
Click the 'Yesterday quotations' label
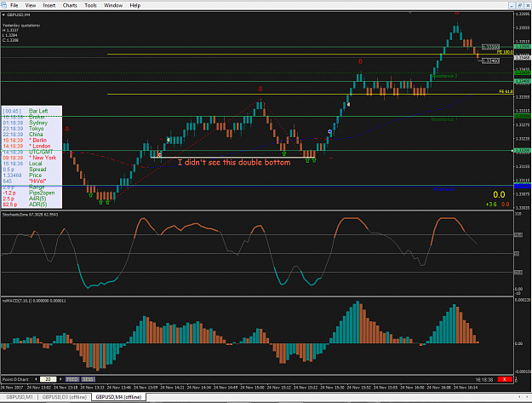click(21, 26)
